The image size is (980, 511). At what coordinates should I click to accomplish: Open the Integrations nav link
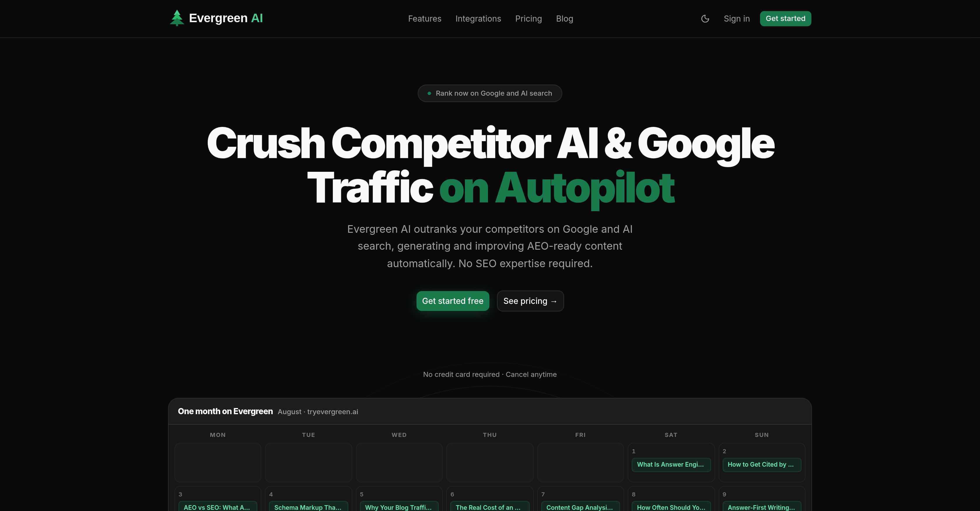click(478, 19)
